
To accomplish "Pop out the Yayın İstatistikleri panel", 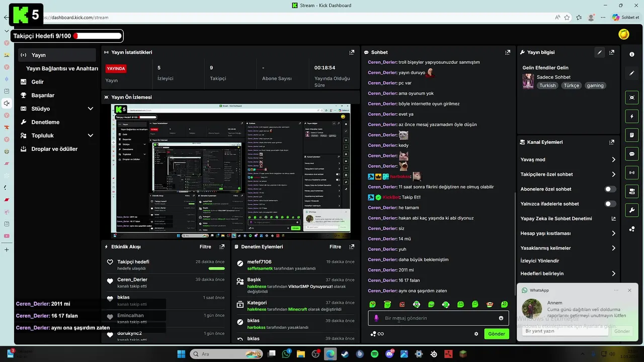I will point(352,52).
